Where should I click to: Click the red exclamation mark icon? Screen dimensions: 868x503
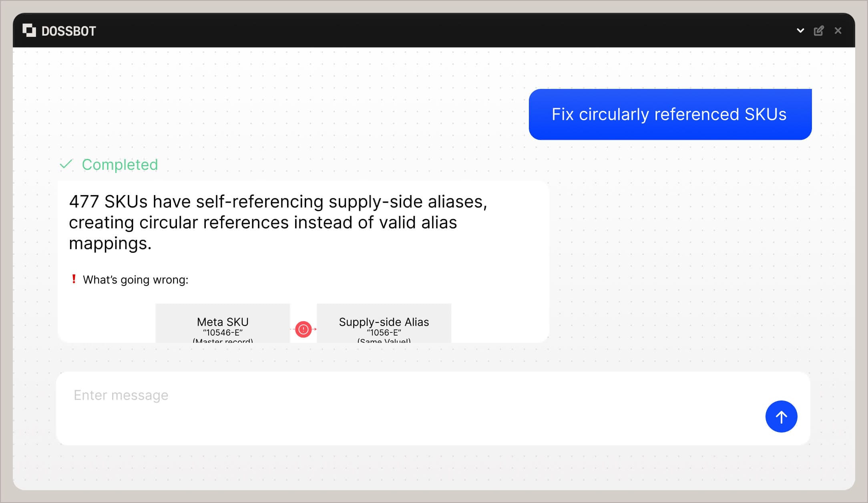[74, 279]
